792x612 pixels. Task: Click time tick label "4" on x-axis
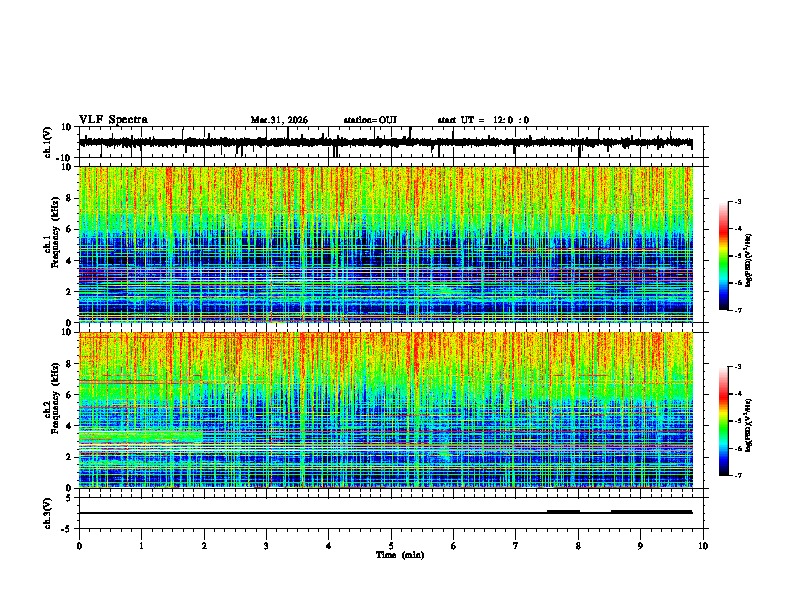[329, 546]
